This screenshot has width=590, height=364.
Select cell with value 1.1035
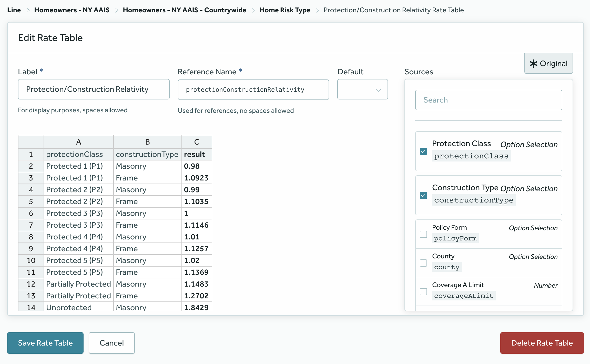197,201
